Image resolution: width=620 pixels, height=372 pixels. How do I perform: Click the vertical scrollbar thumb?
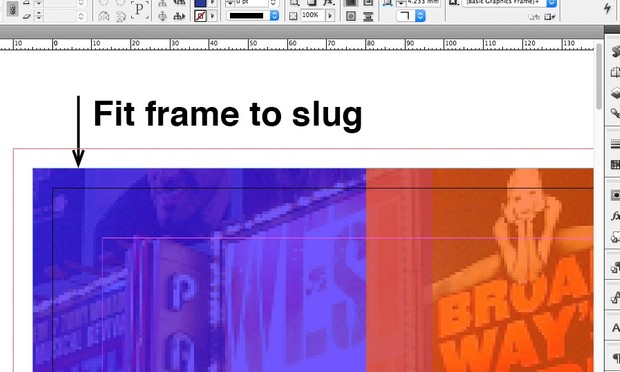point(599,76)
